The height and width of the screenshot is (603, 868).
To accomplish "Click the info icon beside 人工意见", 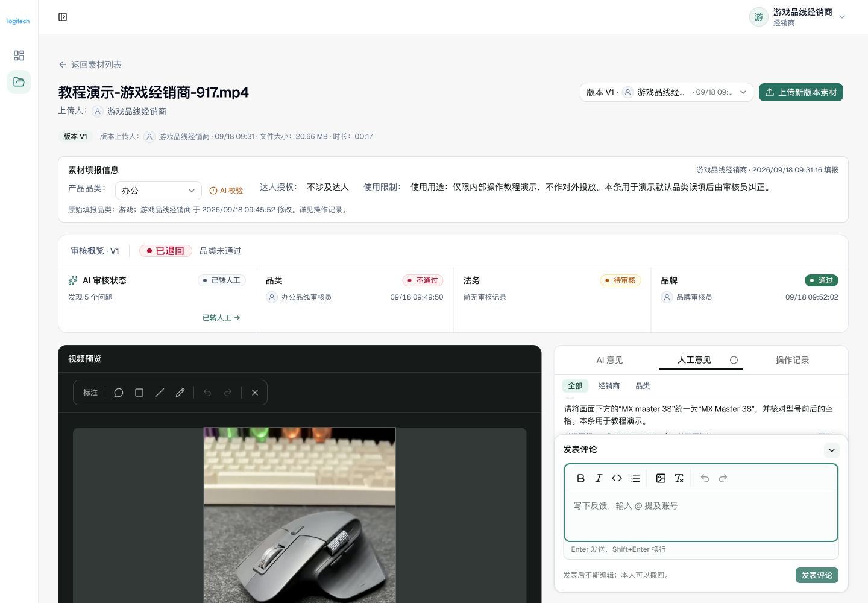I will (734, 360).
